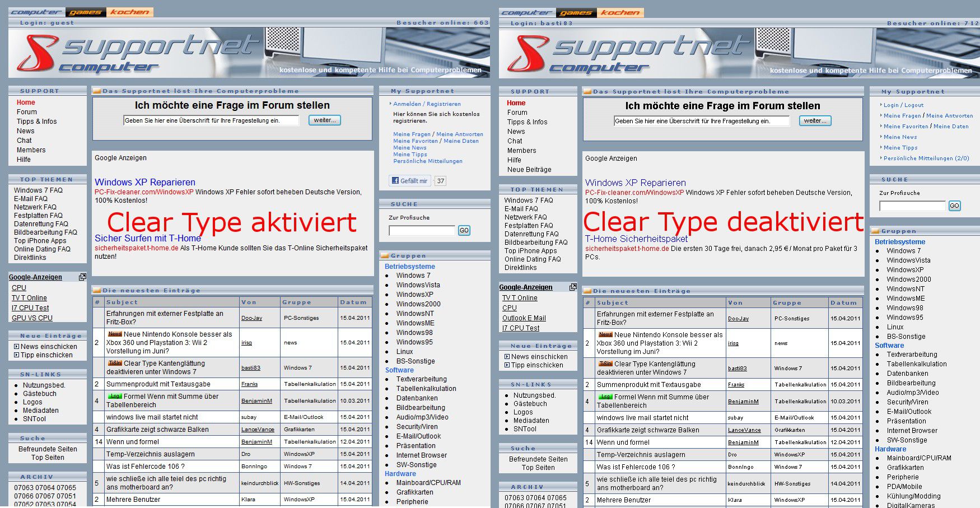Click green Lsg badge on guest page
The width and height of the screenshot is (980, 508).
(x=115, y=396)
